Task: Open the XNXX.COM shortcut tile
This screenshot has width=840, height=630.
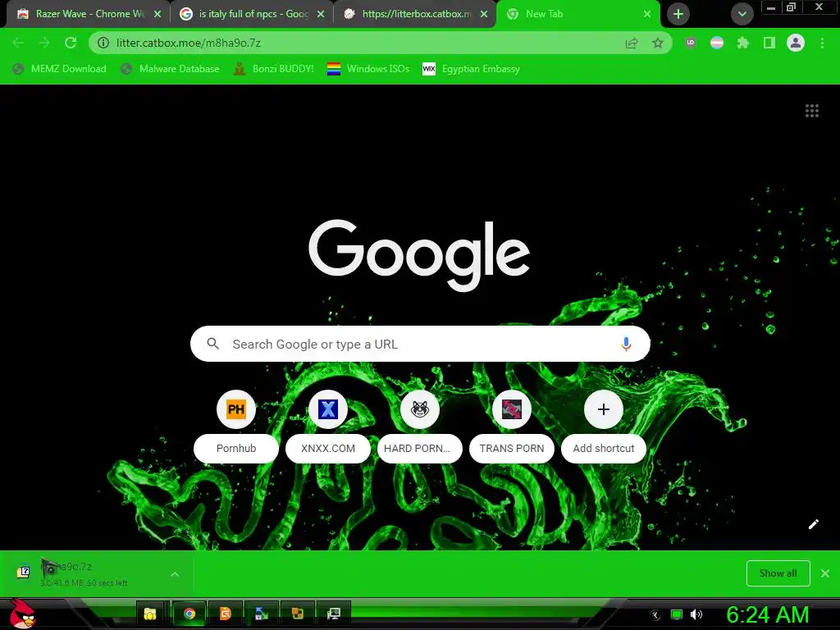Action: tap(328, 426)
